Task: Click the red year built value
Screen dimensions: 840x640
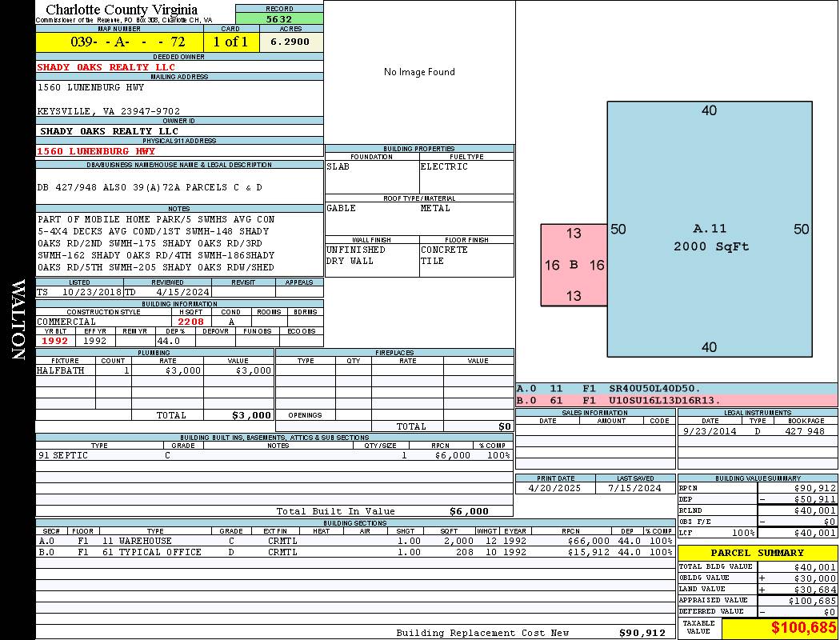Action: tap(55, 341)
